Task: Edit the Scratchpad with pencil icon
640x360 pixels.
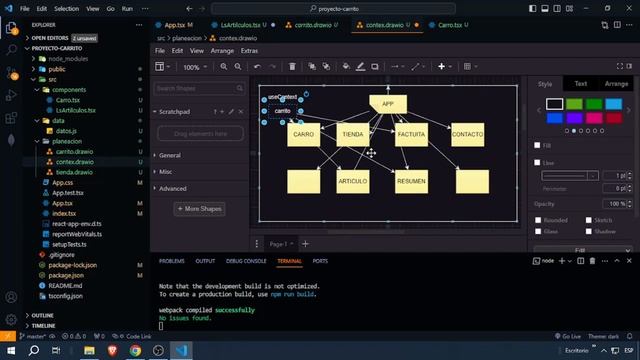Action: coord(231,111)
